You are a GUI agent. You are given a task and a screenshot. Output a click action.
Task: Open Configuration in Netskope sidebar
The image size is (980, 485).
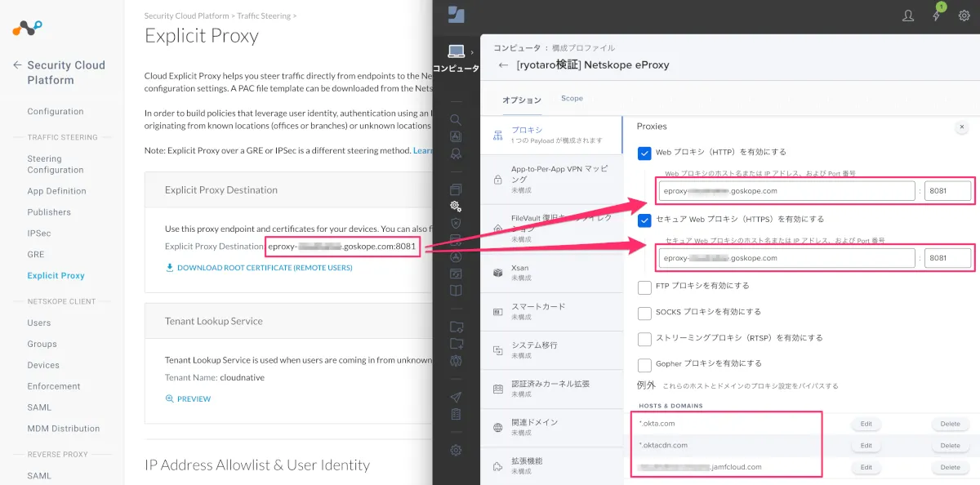(56, 112)
